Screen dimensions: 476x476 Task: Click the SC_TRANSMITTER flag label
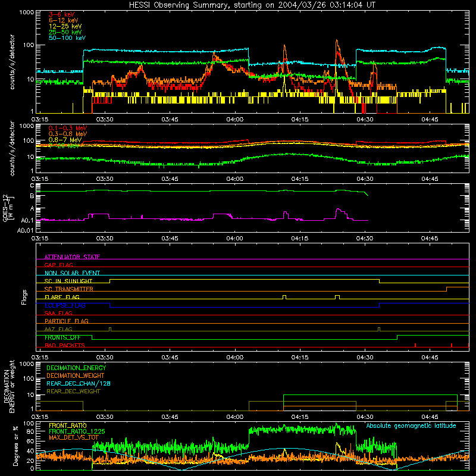tap(68, 289)
